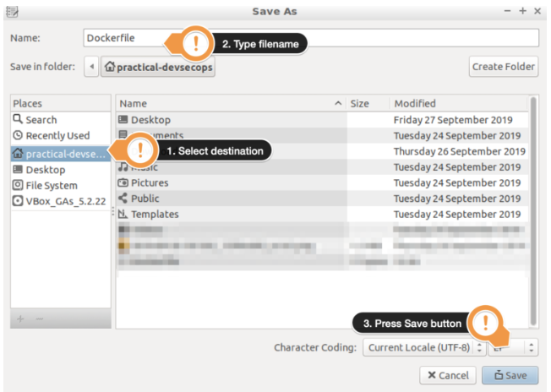Click the clock icon of Recently Used
This screenshot has height=392, width=551.
(18, 135)
